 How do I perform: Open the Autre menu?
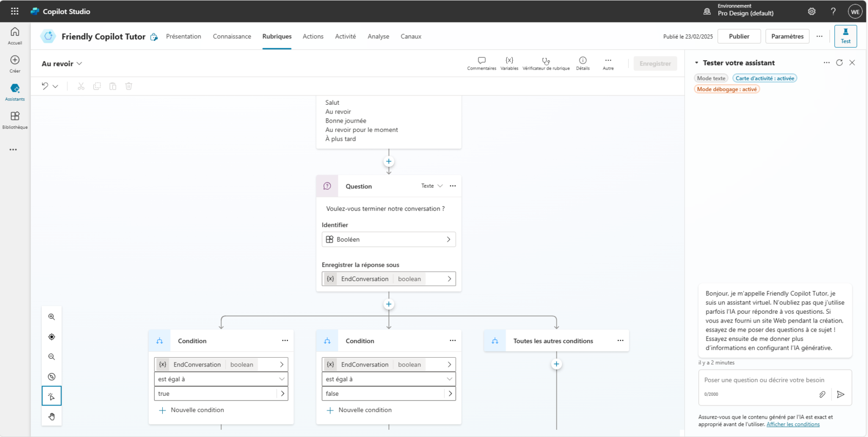coord(608,64)
